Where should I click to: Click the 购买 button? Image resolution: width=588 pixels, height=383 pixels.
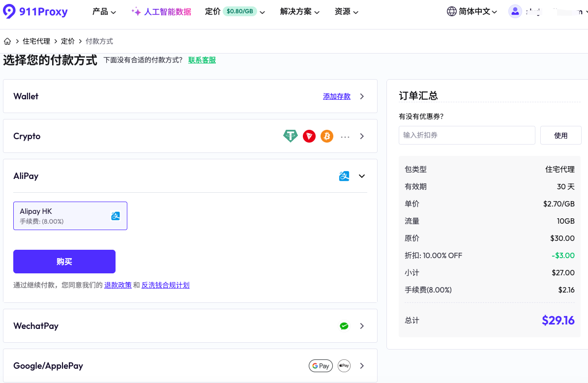point(64,262)
